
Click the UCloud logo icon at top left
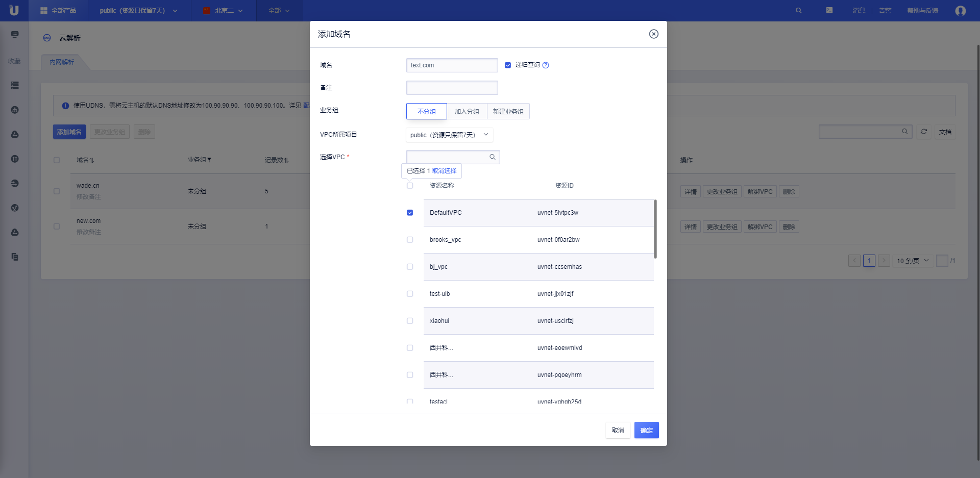tap(14, 10)
